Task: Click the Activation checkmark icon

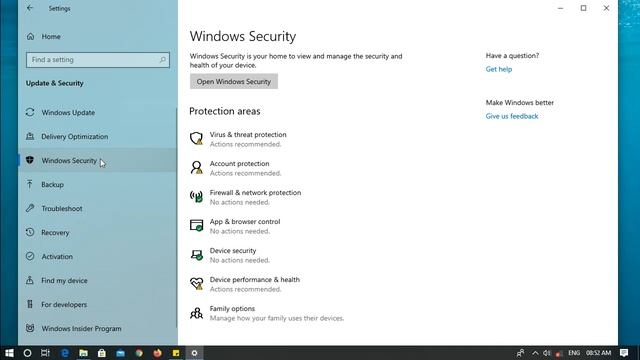Action: pyautogui.click(x=30, y=256)
